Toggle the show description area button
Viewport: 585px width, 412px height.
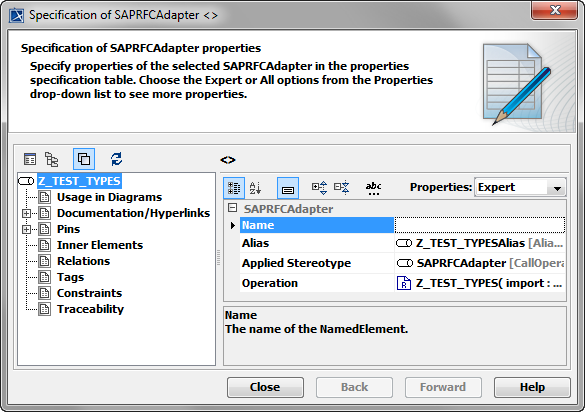coord(288,188)
